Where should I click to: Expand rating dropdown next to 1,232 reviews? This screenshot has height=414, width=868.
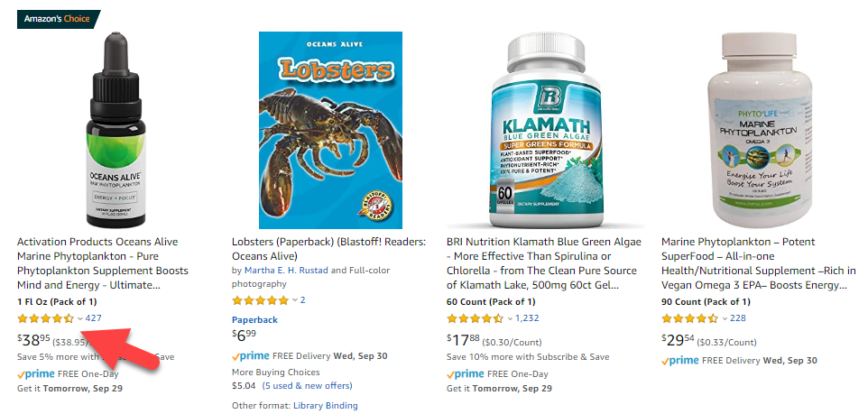coord(510,318)
